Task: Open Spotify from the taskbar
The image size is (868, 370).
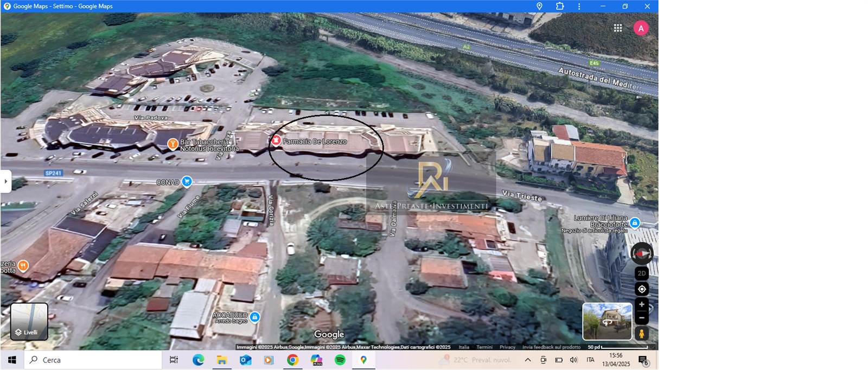Action: (340, 360)
